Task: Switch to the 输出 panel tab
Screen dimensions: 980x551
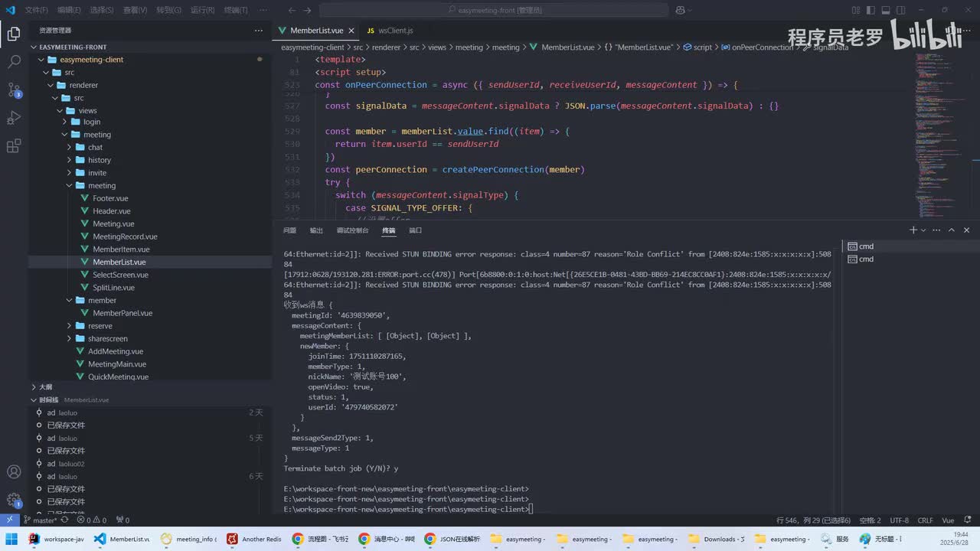Action: (x=316, y=230)
